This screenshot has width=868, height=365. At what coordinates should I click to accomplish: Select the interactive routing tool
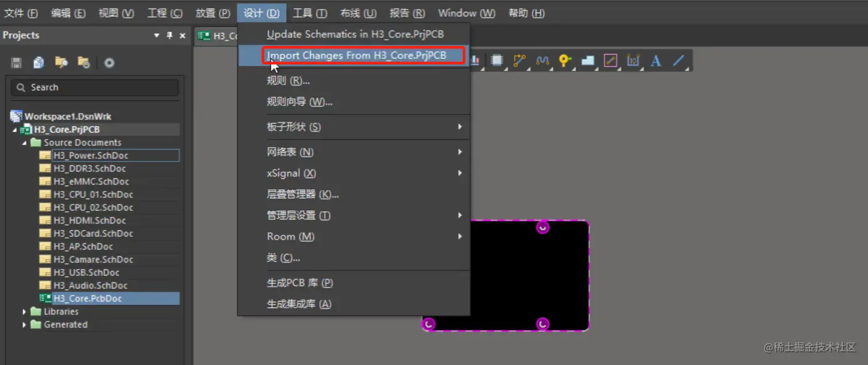[520, 60]
